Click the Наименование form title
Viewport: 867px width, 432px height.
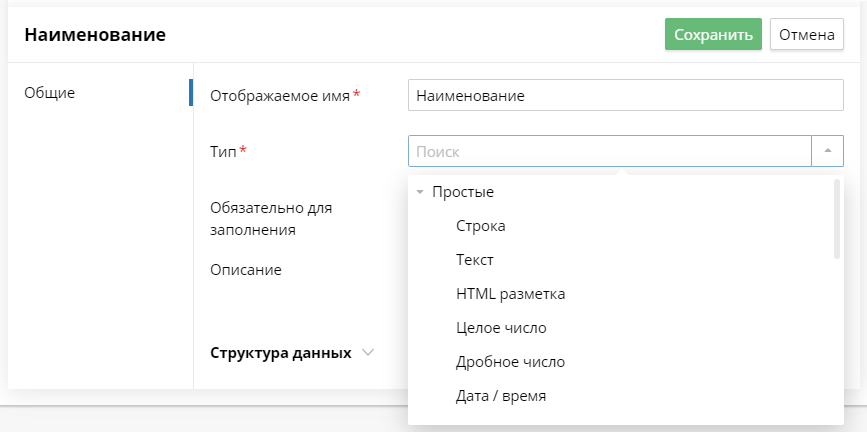(95, 34)
